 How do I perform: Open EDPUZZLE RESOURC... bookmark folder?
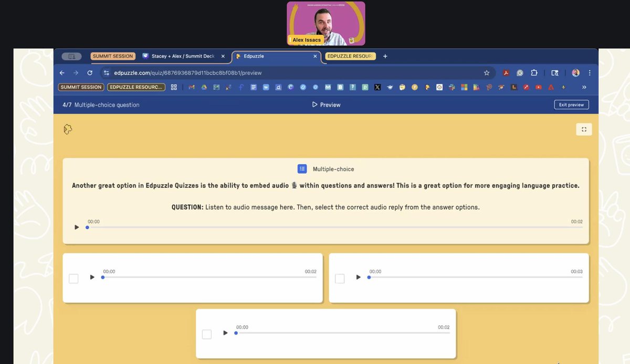(136, 87)
